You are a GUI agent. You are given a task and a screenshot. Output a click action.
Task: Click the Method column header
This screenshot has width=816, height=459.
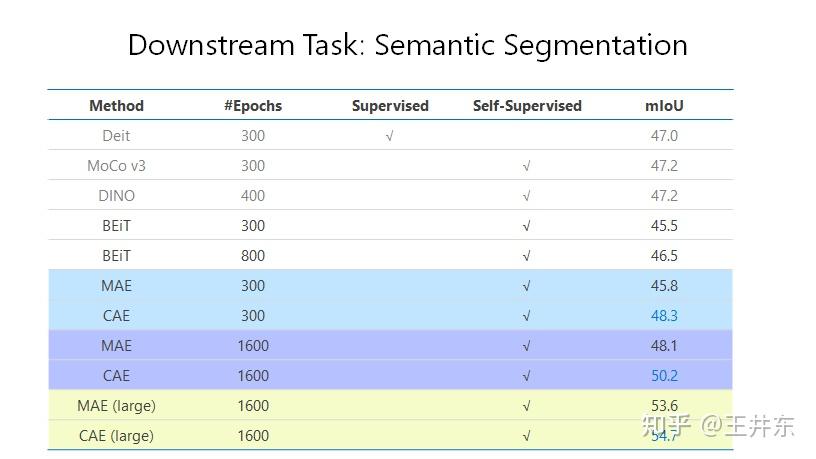tap(116, 105)
